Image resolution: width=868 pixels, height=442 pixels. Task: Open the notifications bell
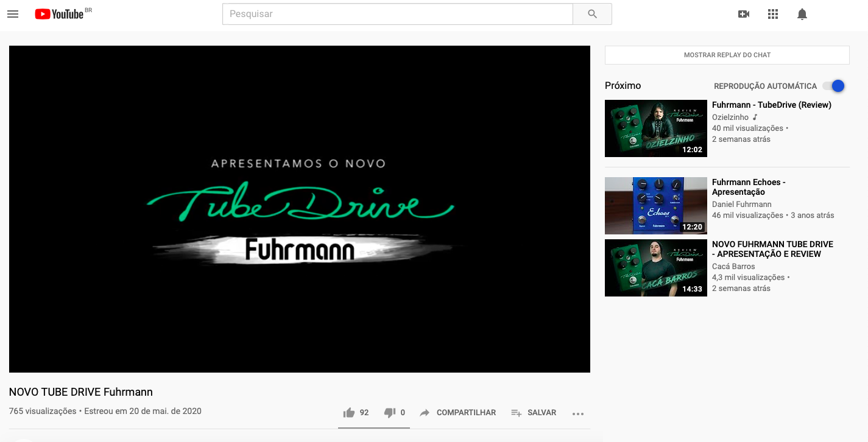pyautogui.click(x=802, y=14)
